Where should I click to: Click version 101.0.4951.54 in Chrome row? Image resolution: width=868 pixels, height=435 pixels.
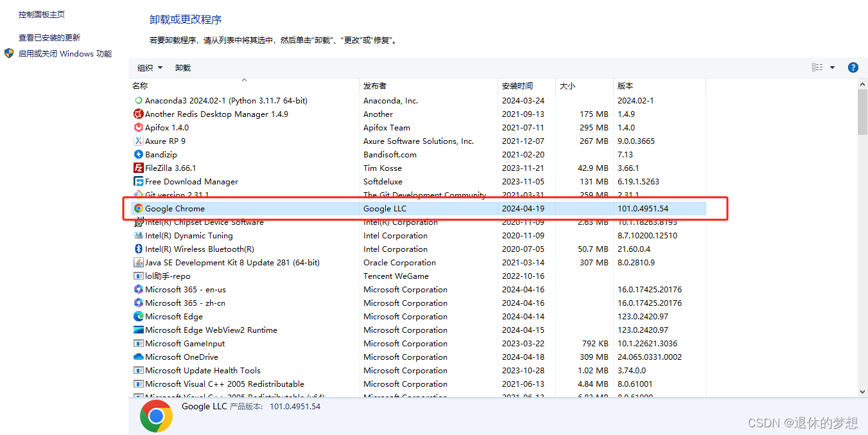[643, 208]
